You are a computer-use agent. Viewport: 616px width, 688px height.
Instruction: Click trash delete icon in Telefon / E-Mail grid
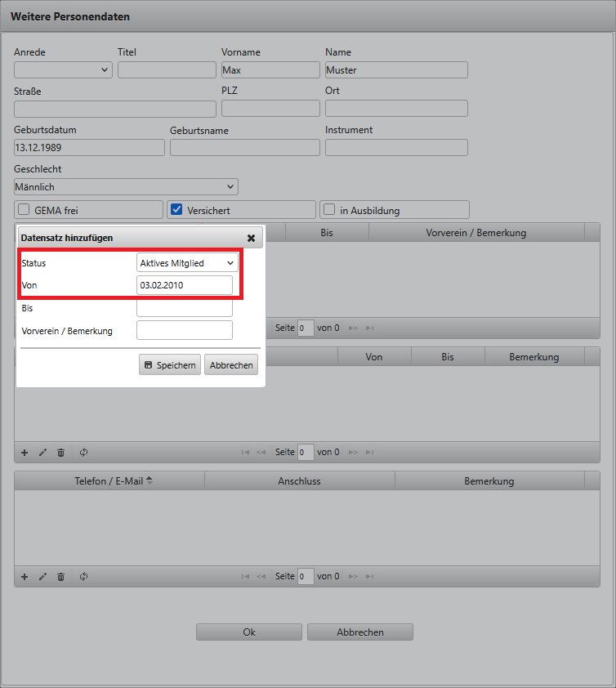pyautogui.click(x=61, y=577)
